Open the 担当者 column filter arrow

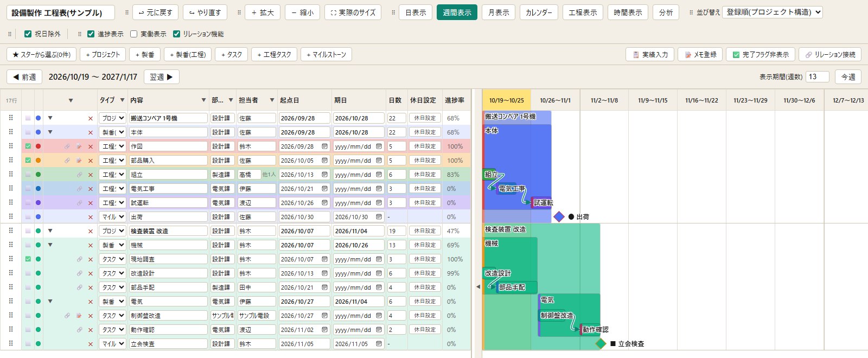pos(272,100)
